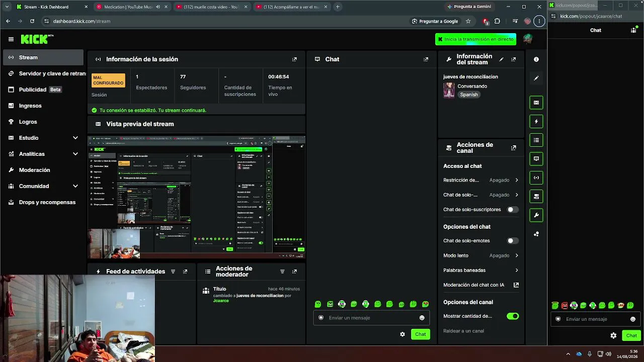
Task: Open emoji picker in dashboard chat input
Action: point(422,318)
